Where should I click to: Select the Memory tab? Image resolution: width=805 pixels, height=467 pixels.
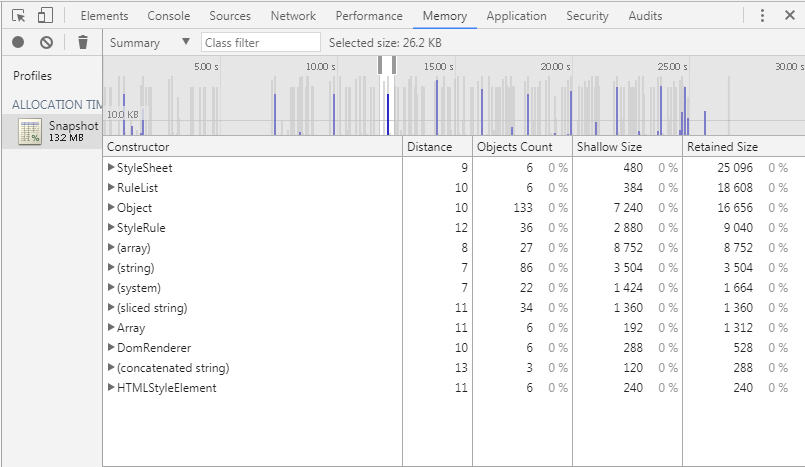tap(445, 16)
